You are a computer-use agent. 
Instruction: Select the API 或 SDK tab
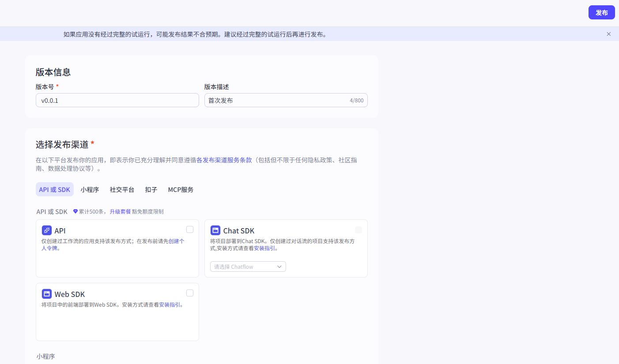(x=54, y=189)
